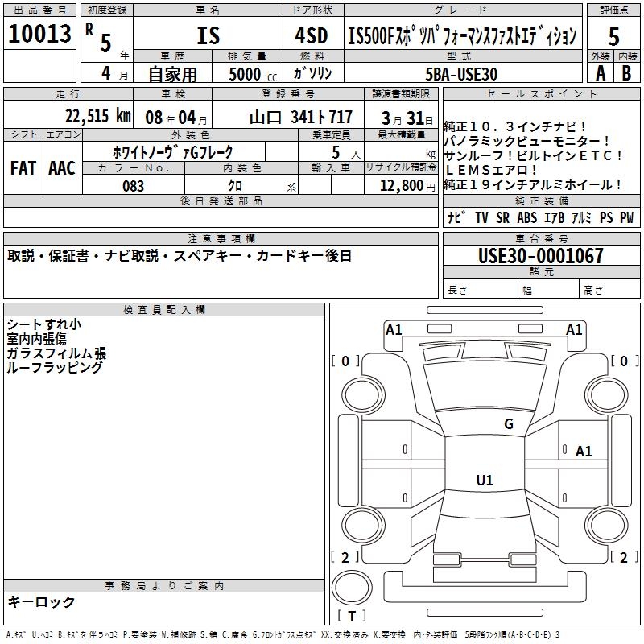
Task: Select exterior color ホワイトノーヴァGフレーク
Action: [x=173, y=152]
